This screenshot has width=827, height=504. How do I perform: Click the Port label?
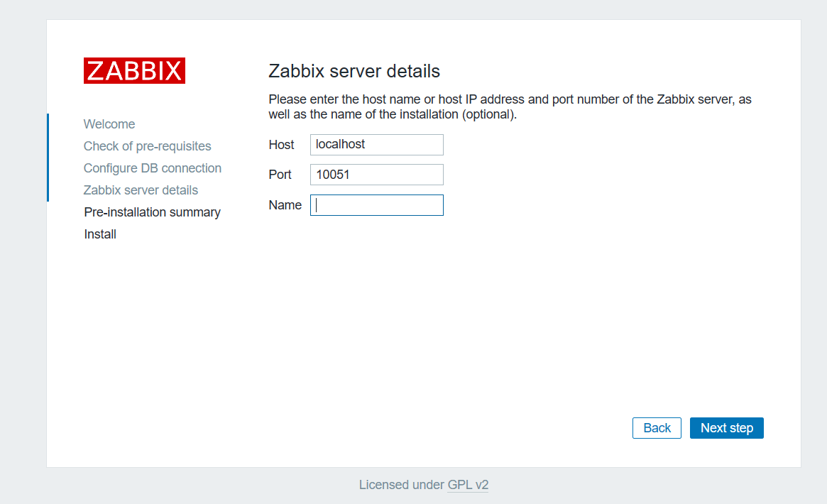tap(280, 175)
